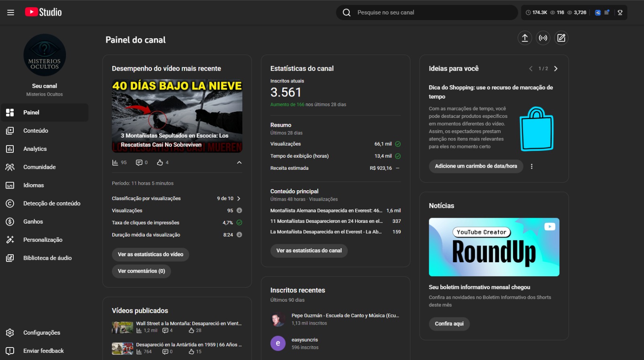Open the hamburger navigation menu
The image size is (644, 360).
[x=11, y=12]
